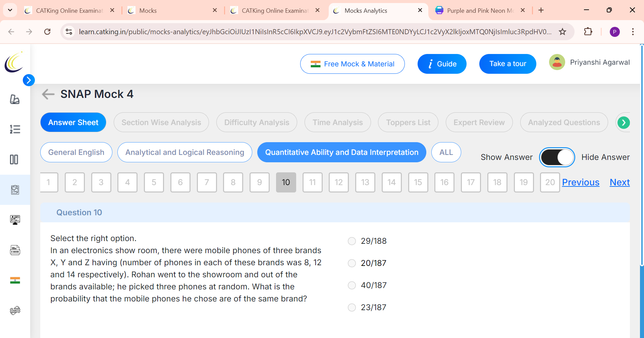
Task: Click the India flag sidebar icon
Action: [15, 280]
